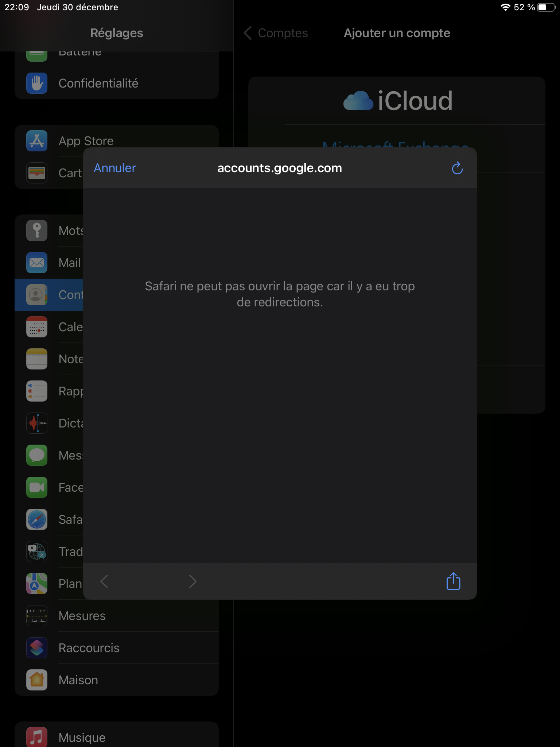Open Raccourcis settings row
Image resolution: width=560 pixels, height=747 pixels.
click(117, 648)
